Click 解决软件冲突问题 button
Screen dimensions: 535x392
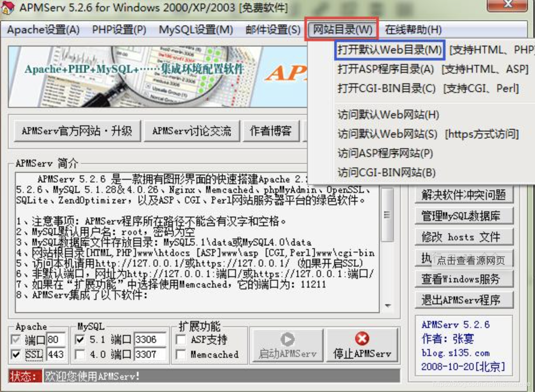click(x=464, y=195)
